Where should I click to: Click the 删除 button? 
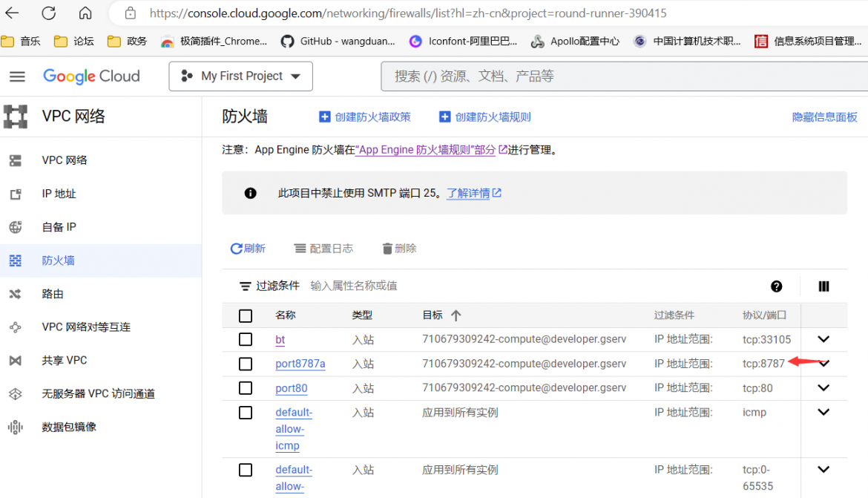[399, 248]
